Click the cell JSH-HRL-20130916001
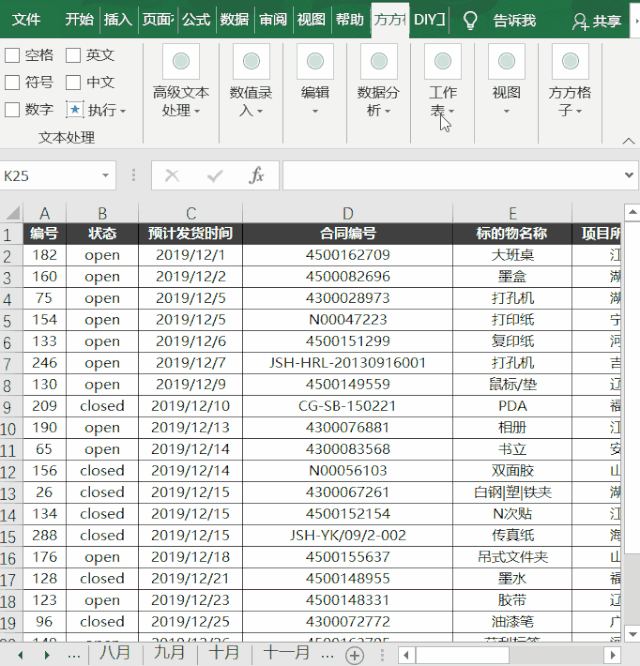 (x=347, y=363)
